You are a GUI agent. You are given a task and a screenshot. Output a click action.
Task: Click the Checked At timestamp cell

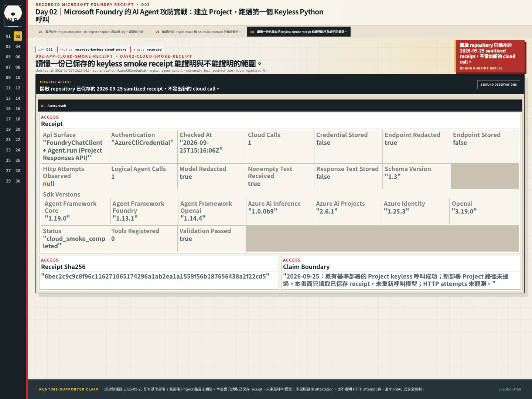click(x=211, y=146)
